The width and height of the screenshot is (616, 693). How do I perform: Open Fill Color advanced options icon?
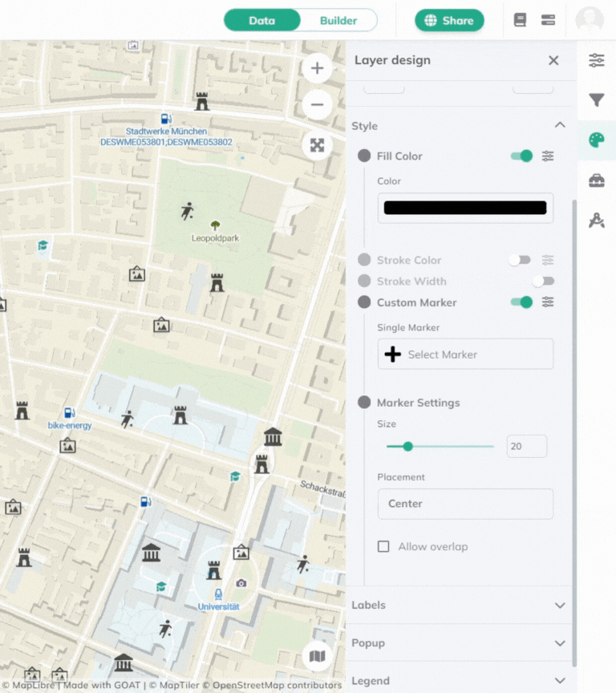548,156
